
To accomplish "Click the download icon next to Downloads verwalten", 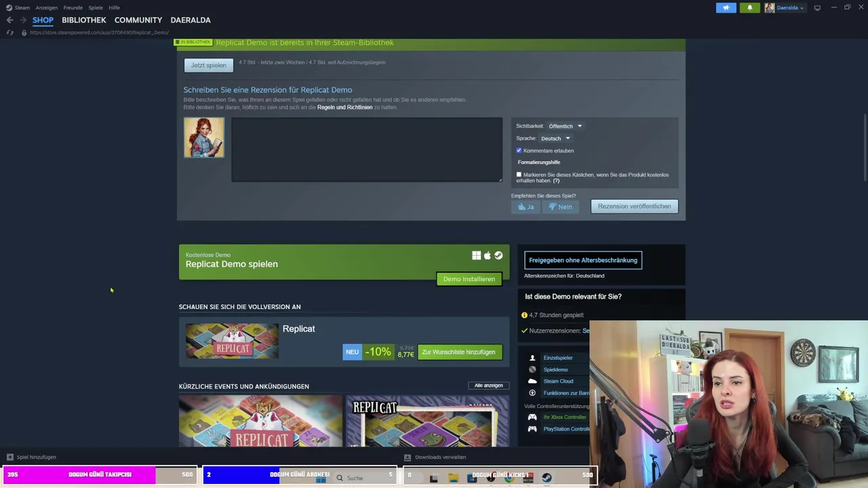I will point(407,457).
